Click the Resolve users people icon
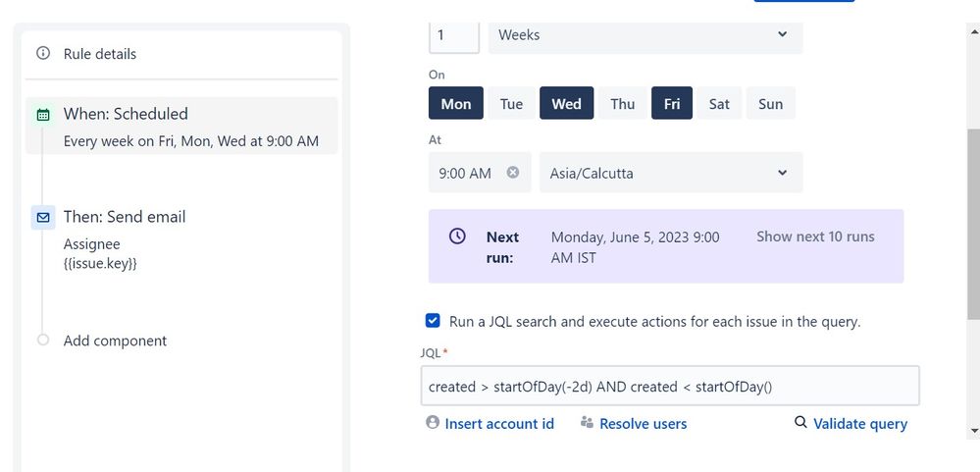 [587, 422]
